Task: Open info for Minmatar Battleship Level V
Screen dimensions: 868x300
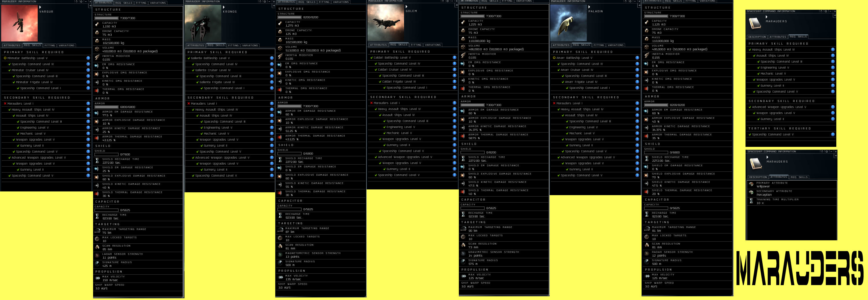Action: pos(88,58)
